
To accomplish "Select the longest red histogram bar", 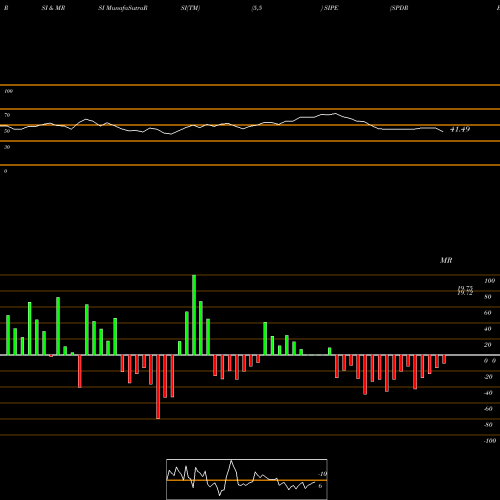I will (x=158, y=387).
